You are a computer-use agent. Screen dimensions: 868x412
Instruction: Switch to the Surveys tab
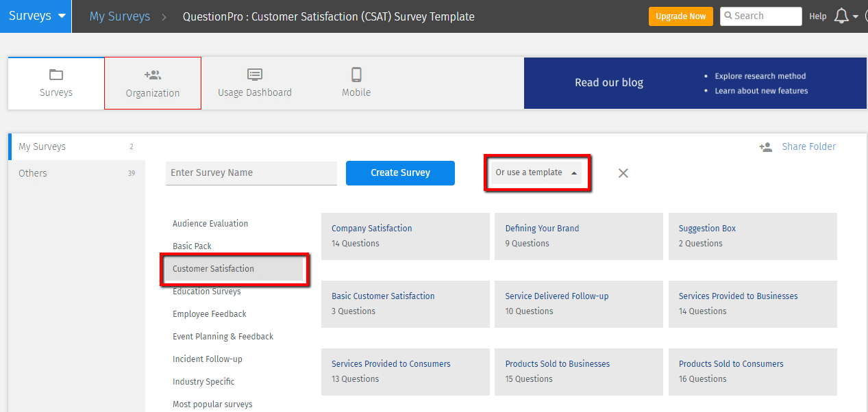(56, 83)
